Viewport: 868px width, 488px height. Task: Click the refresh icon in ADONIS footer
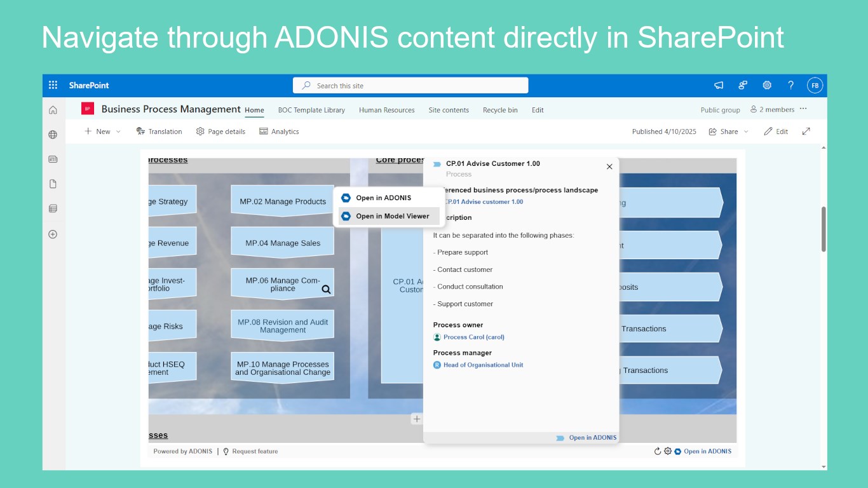pos(658,451)
